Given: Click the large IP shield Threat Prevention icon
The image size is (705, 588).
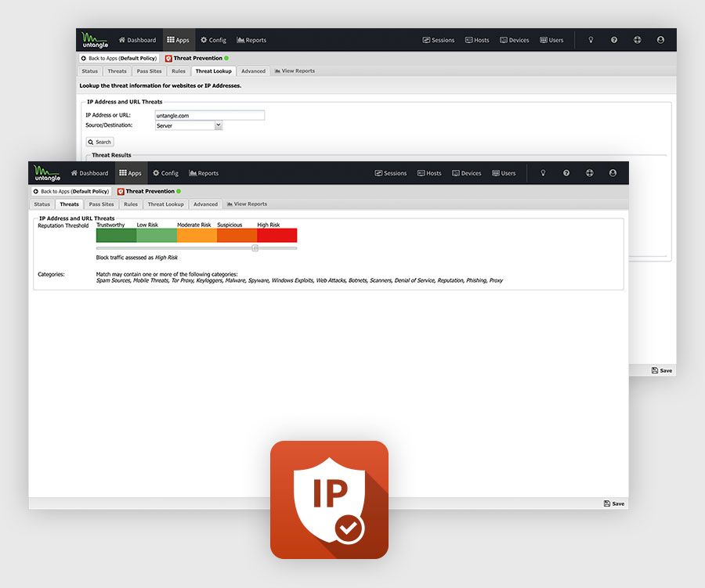Looking at the screenshot, I should [x=329, y=500].
